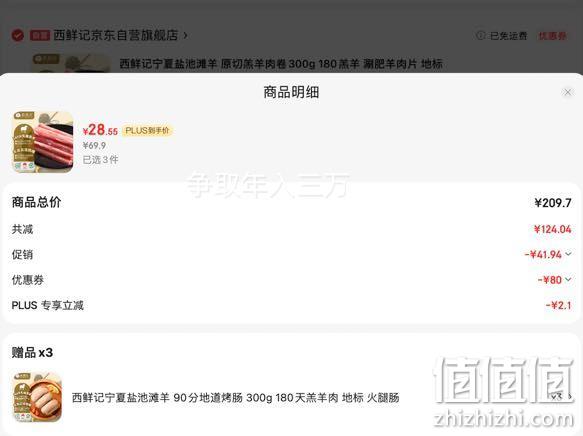Screen dimensions: 583x436
Task: Click the background product image behind popup
Action: [71, 63]
